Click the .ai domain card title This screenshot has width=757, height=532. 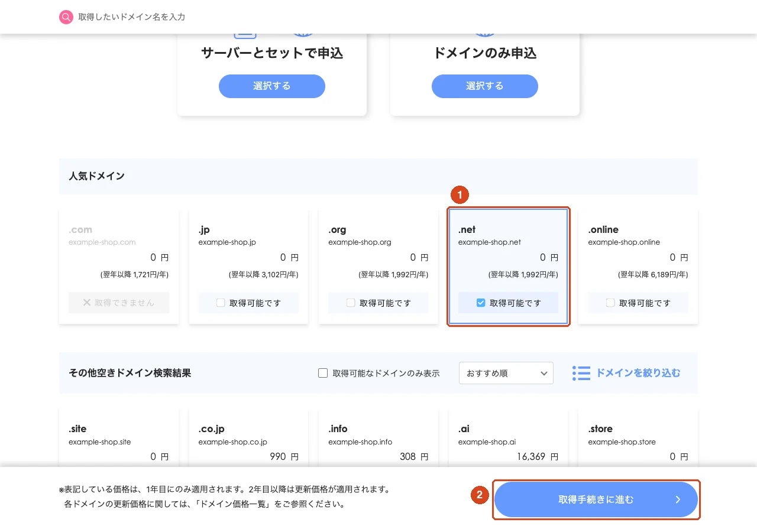[x=464, y=429]
